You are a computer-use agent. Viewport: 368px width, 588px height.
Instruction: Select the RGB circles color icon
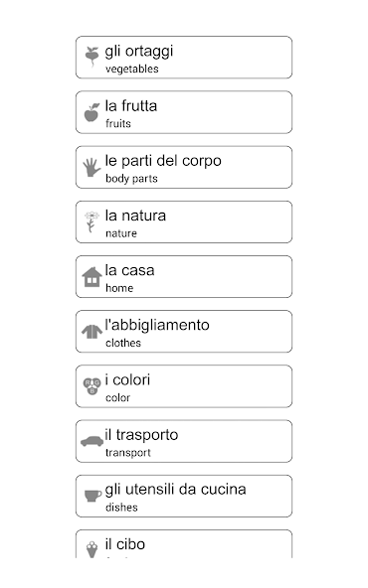click(x=92, y=386)
